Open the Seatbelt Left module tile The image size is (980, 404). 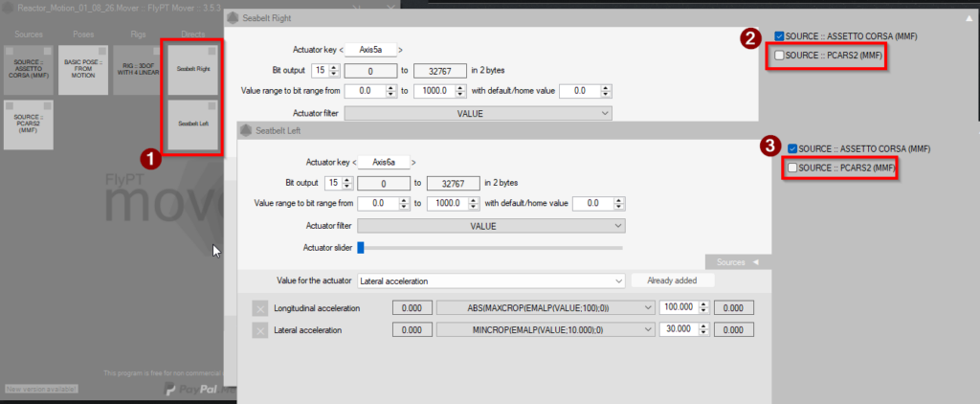tap(192, 124)
